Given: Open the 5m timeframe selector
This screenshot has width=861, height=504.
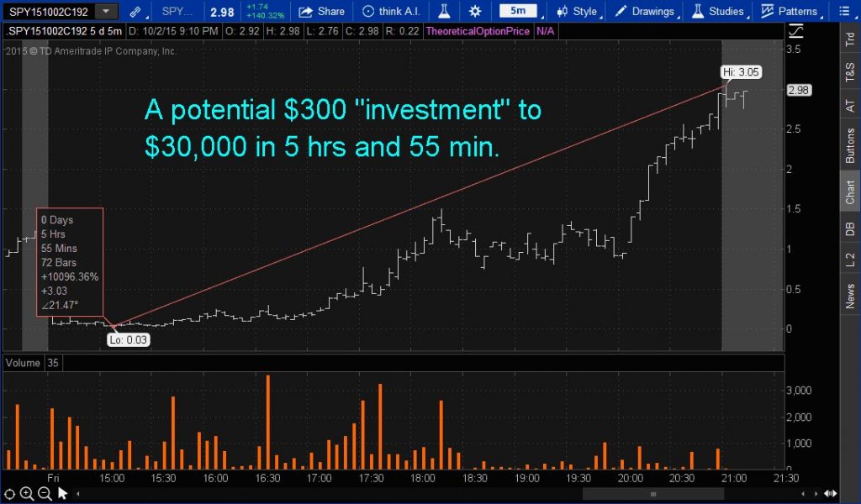Looking at the screenshot, I should click(x=518, y=11).
